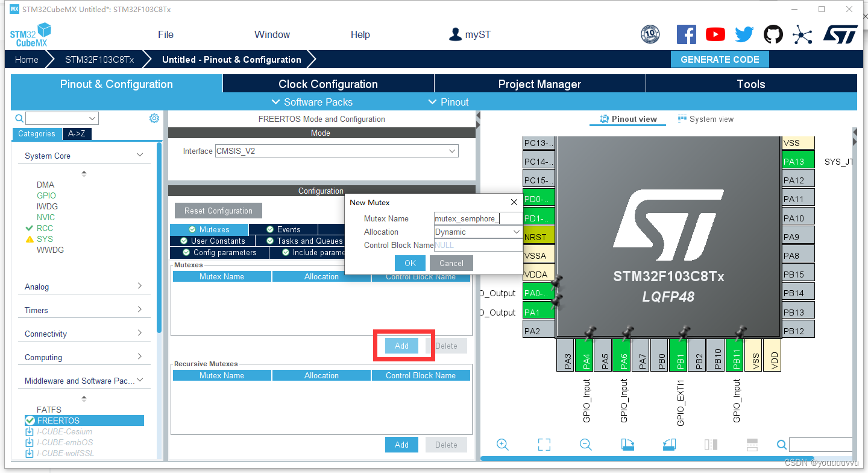Expand the Timers category
The width and height of the screenshot is (868, 473).
140,310
